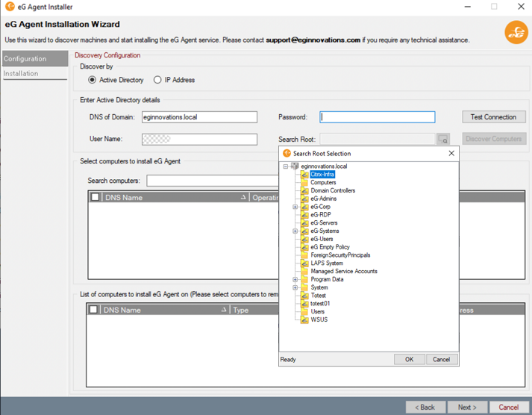This screenshot has width=532, height=415.
Task: Click the Search Root Selection dialog icon
Action: (287, 153)
